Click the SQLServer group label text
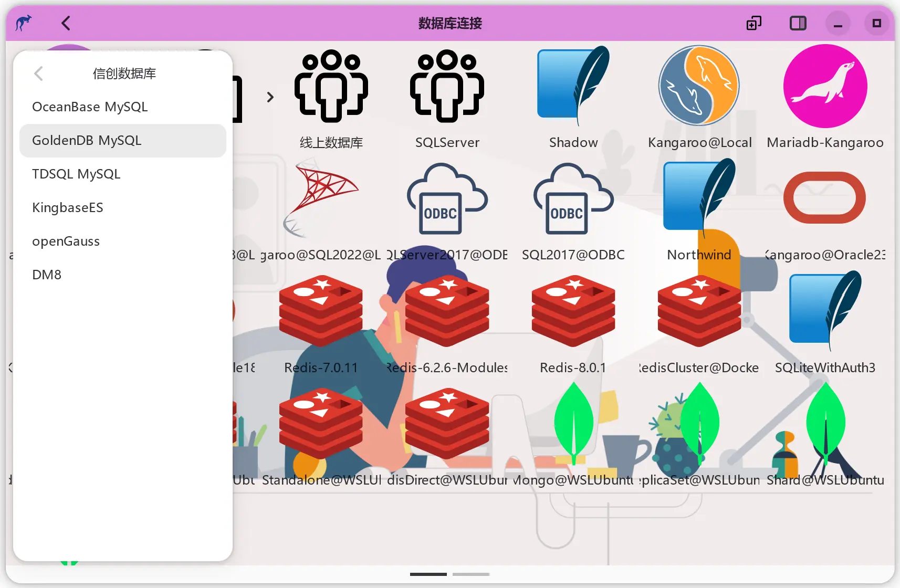The height and width of the screenshot is (588, 900). tap(447, 143)
